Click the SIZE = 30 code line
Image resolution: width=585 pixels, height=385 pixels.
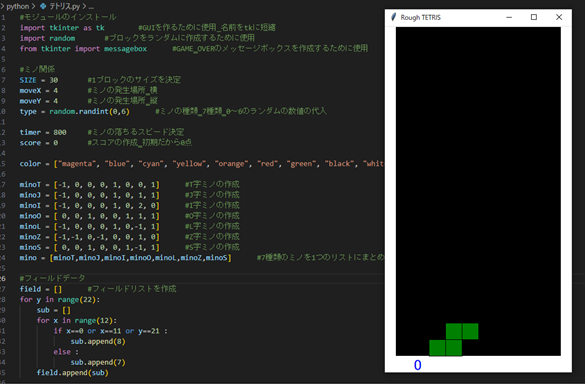coord(39,80)
